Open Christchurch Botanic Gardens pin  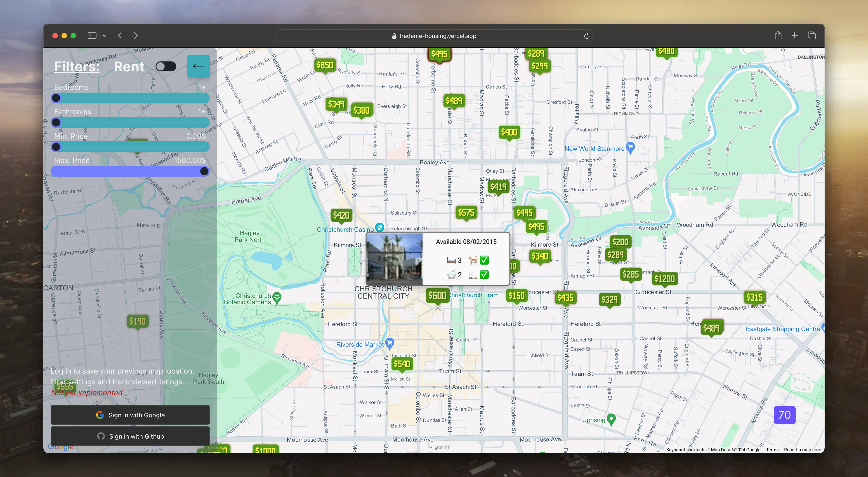point(277,297)
